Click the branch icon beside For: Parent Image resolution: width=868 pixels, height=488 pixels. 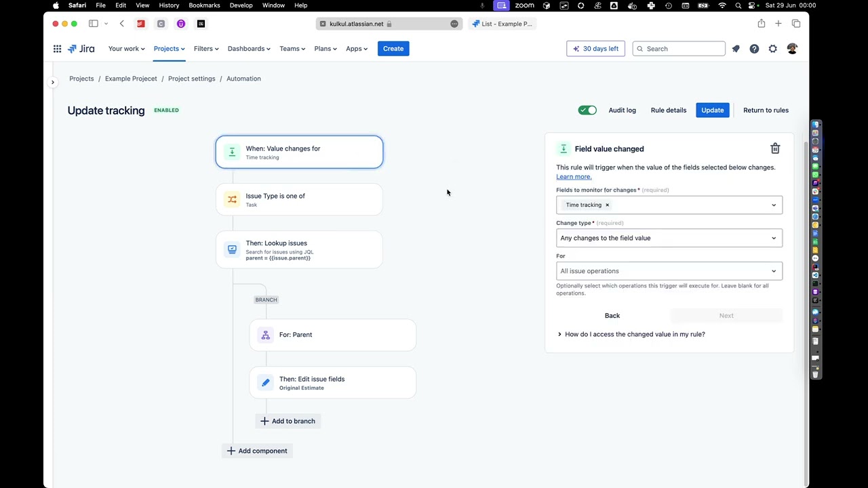pos(266,335)
